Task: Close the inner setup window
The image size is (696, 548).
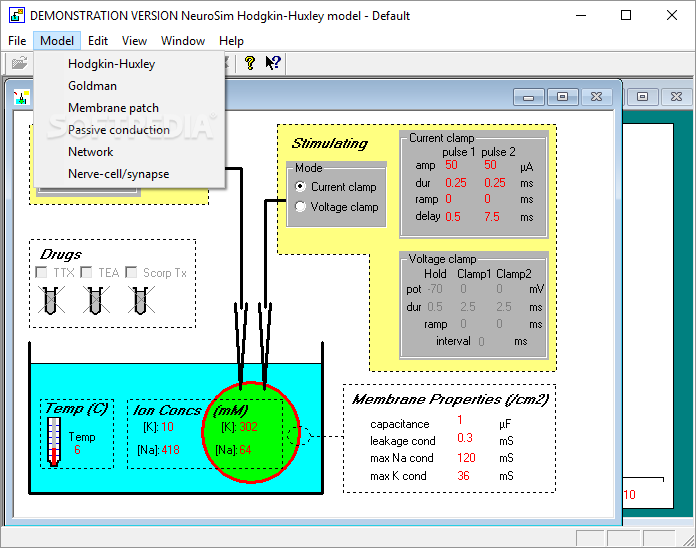Action: pos(597,97)
